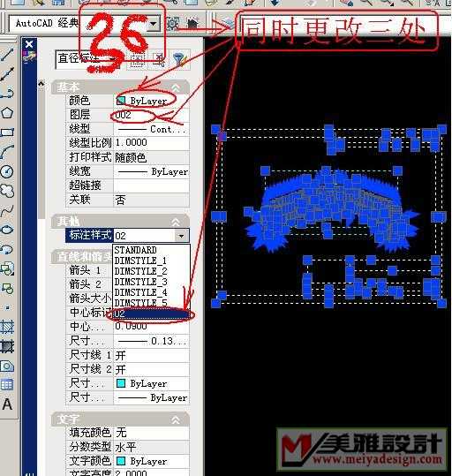Select the Rectangle draw tool

[7, 132]
